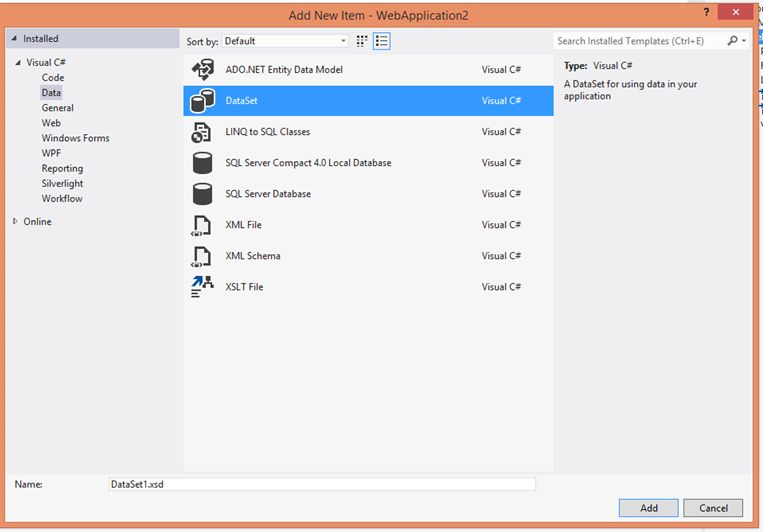Open the search options dropdown arrow

744,41
